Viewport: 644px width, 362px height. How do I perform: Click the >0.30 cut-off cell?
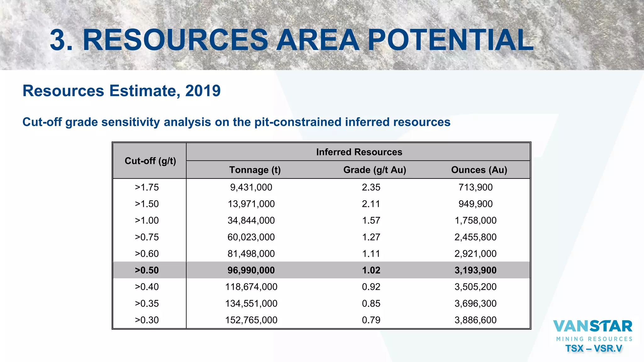pos(147,320)
